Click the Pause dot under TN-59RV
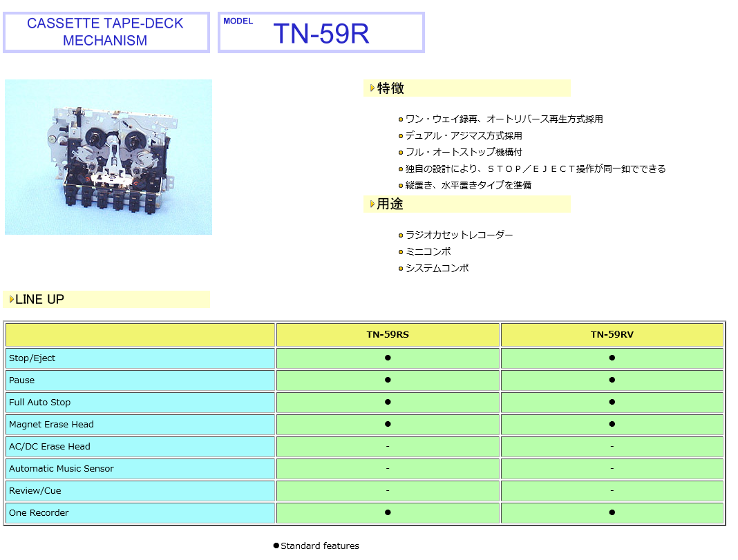The image size is (738, 560). tap(612, 380)
